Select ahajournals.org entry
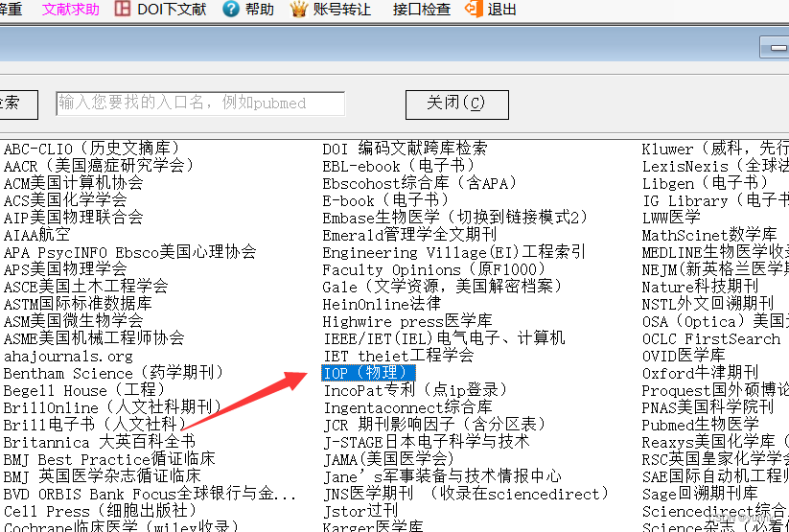Viewport: 789px width, 532px height. pos(68,356)
